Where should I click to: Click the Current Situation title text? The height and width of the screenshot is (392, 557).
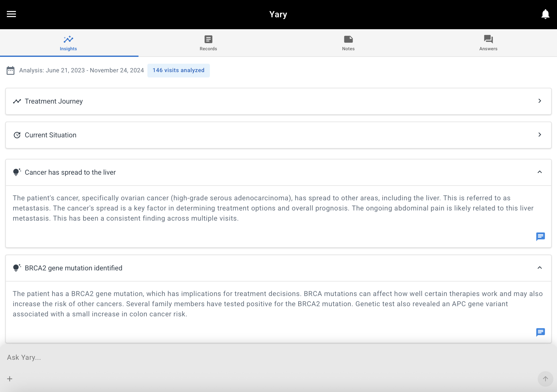[51, 135]
